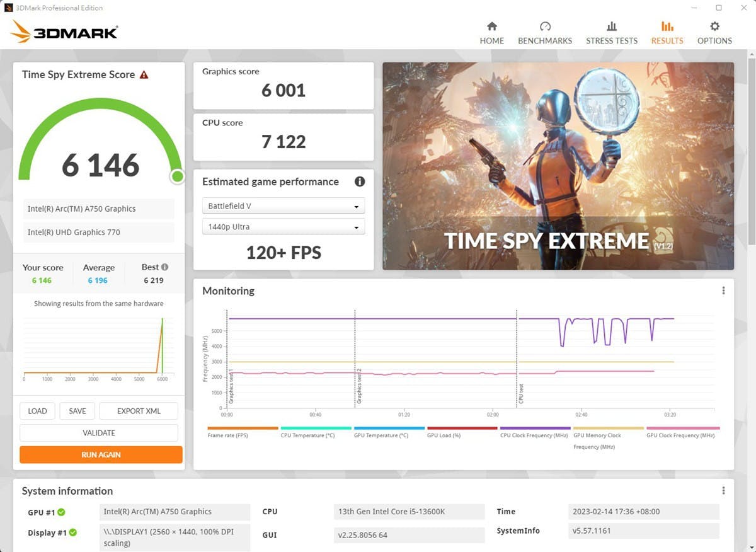The height and width of the screenshot is (552, 756).
Task: Click the DISPLAY1 2560 × 1440 field
Action: (x=175, y=538)
